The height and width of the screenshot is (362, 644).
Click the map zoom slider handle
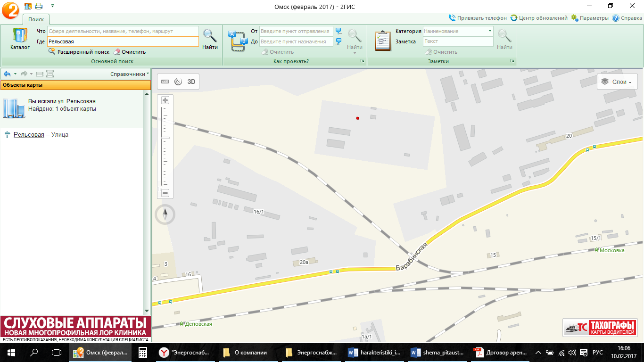tap(165, 138)
